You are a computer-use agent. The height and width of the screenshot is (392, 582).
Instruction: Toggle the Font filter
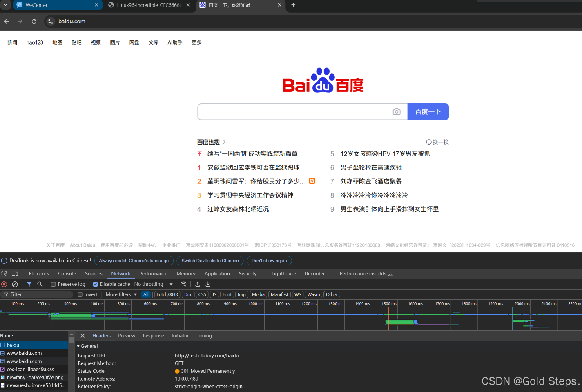click(227, 294)
